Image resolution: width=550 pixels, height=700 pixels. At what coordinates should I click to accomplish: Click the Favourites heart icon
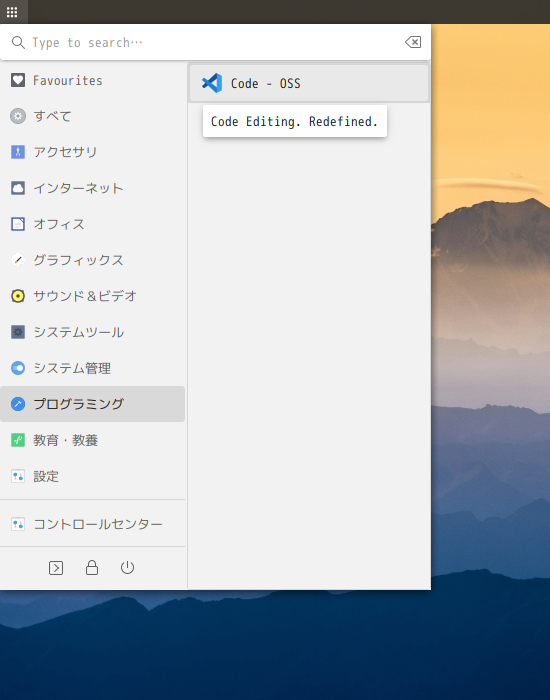18,80
